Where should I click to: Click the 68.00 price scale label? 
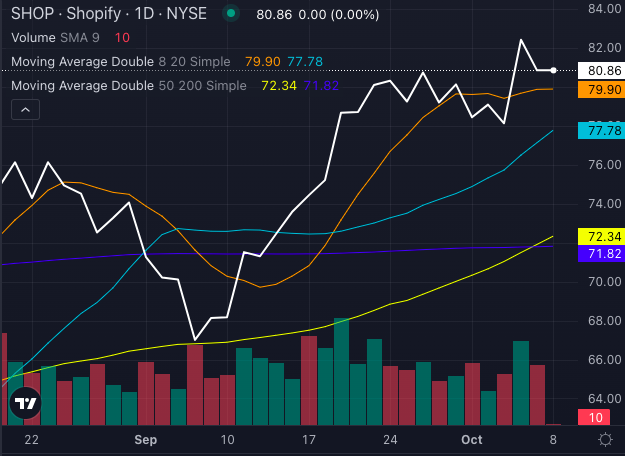click(605, 321)
